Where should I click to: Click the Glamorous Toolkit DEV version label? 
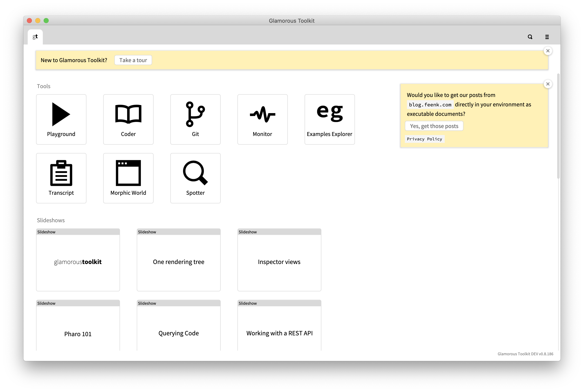(525, 354)
